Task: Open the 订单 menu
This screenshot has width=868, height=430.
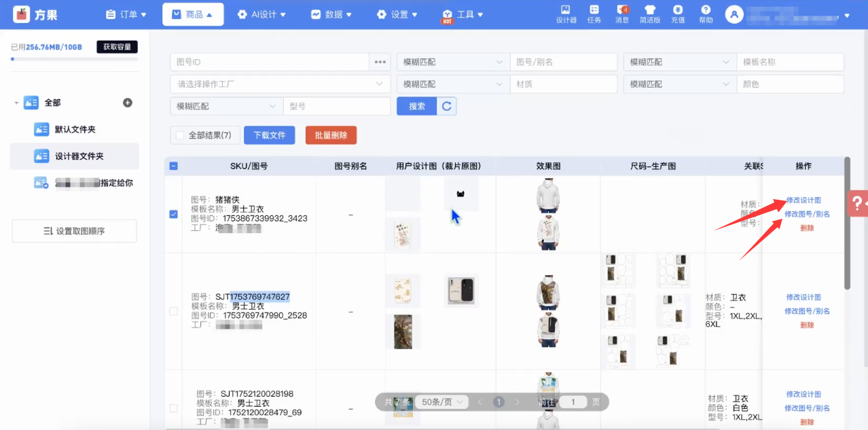Action: click(x=126, y=14)
